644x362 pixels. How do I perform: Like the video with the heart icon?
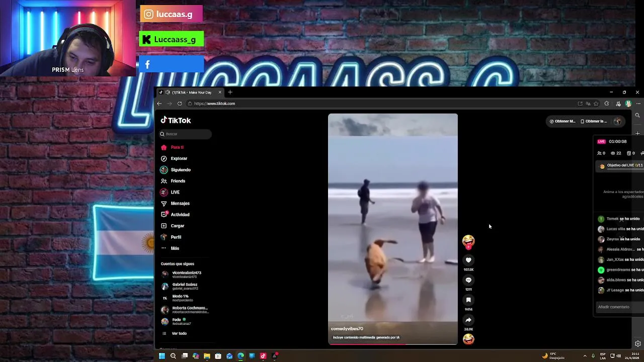click(x=468, y=260)
